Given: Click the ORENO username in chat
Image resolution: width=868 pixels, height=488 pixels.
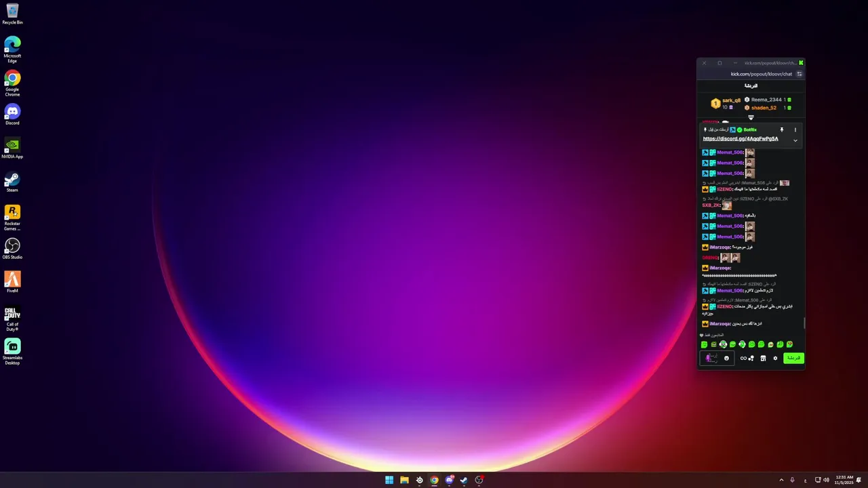Looking at the screenshot, I should tap(709, 258).
